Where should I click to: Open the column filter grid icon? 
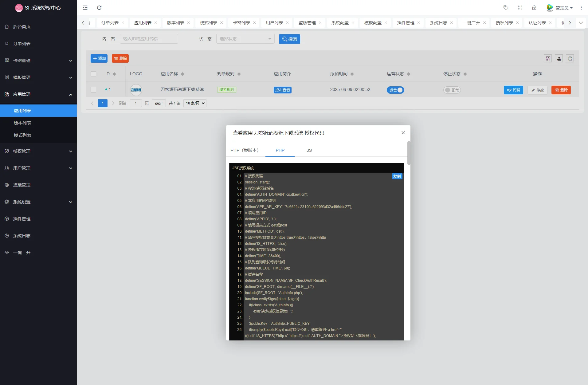coord(548,58)
